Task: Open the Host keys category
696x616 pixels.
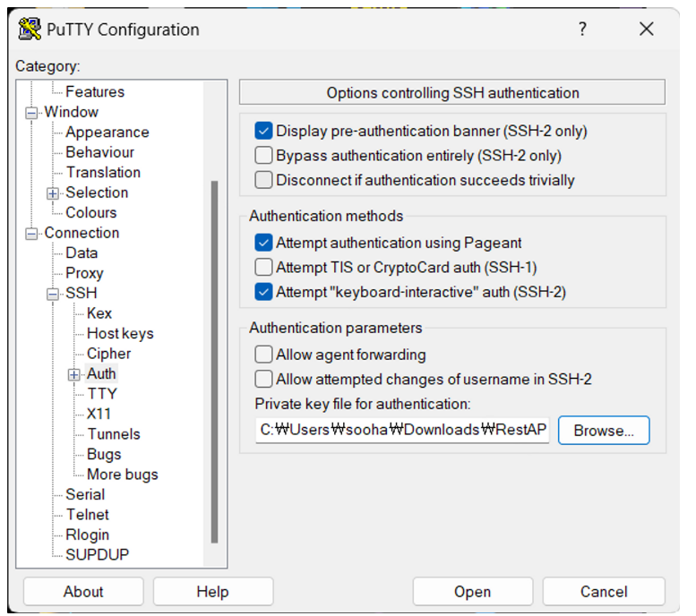Action: click(120, 333)
